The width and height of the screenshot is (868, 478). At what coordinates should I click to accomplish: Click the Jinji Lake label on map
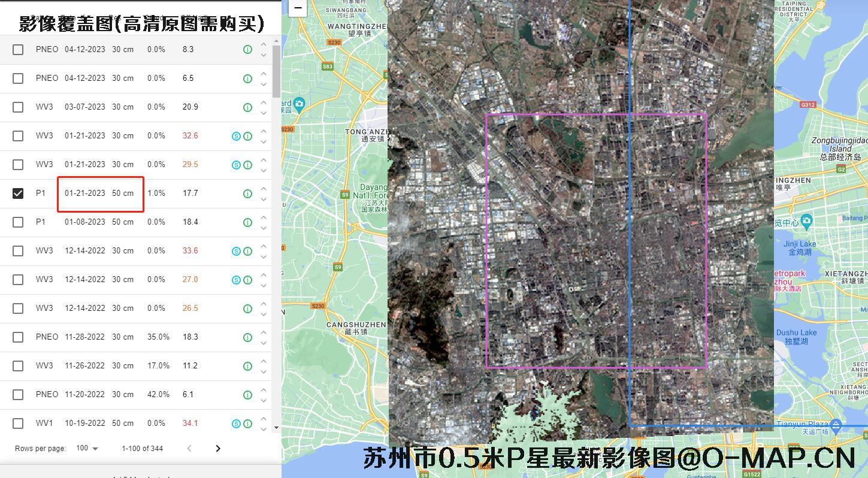(x=799, y=248)
